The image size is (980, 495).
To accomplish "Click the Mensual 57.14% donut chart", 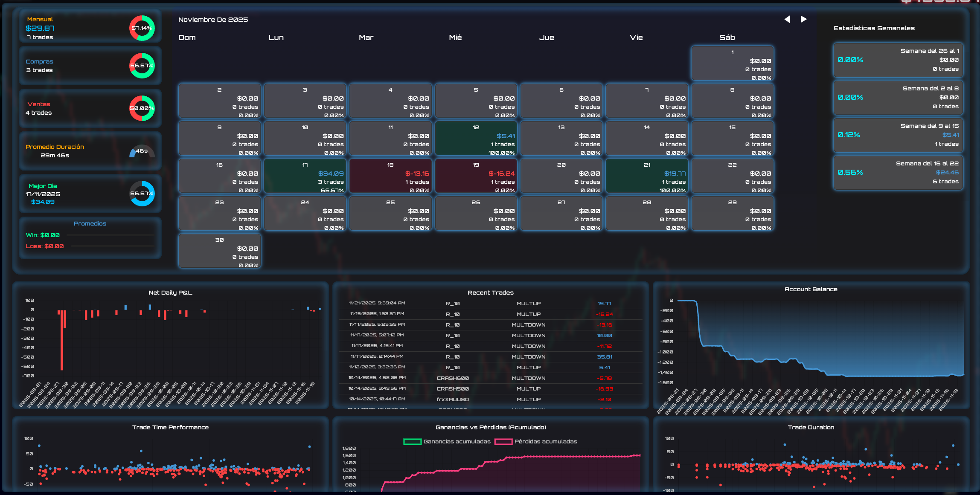I will point(142,28).
